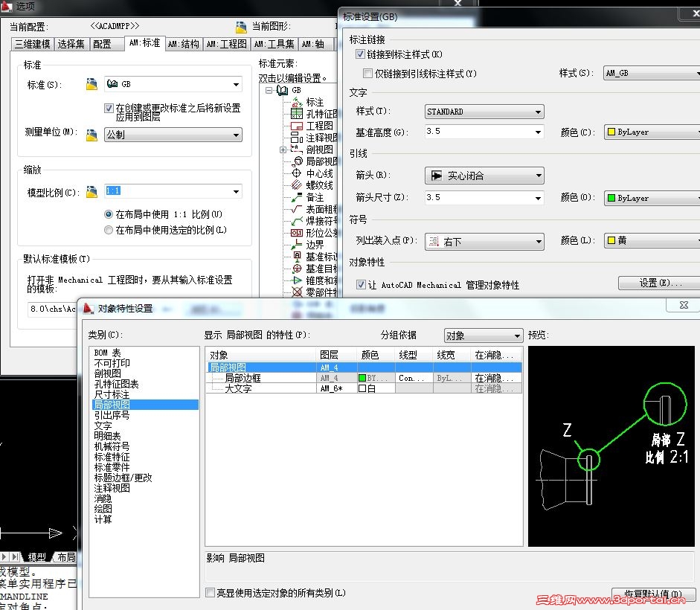Open the 标准(S) GB dropdown
Image resolution: width=700 pixels, height=610 pixels.
coord(173,84)
